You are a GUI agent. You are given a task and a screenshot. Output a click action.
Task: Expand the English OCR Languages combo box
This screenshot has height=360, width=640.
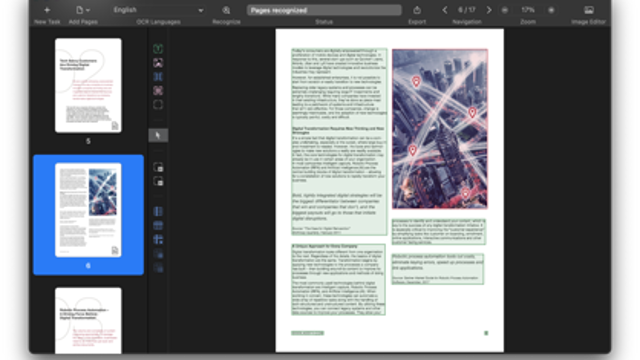[158, 10]
